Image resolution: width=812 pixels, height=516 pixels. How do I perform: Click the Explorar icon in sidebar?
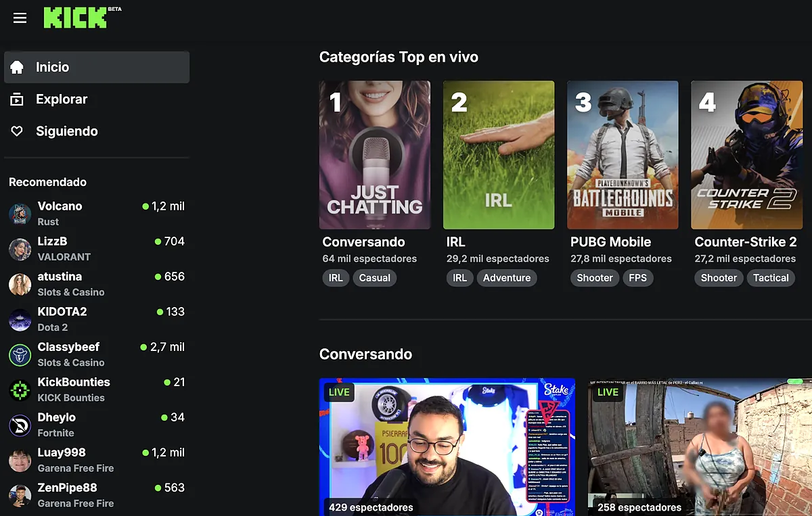[17, 99]
